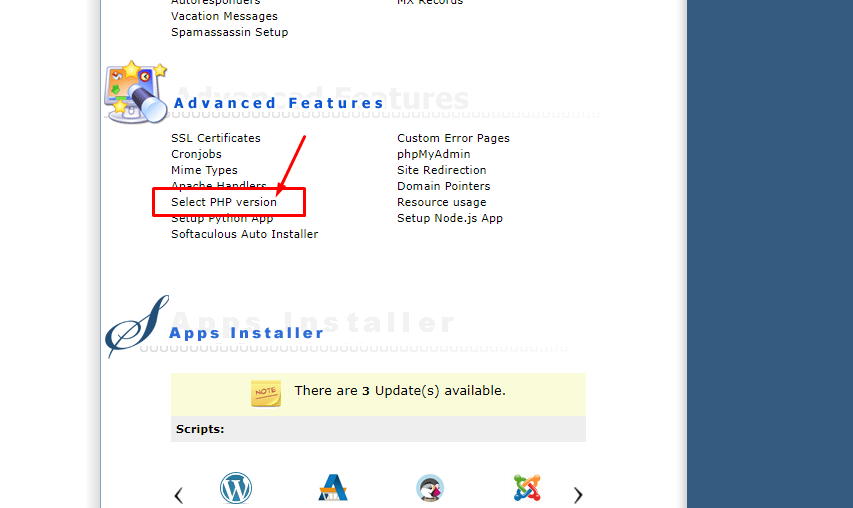The height and width of the screenshot is (508, 853).
Task: Launch phpMyAdmin
Action: [434, 154]
